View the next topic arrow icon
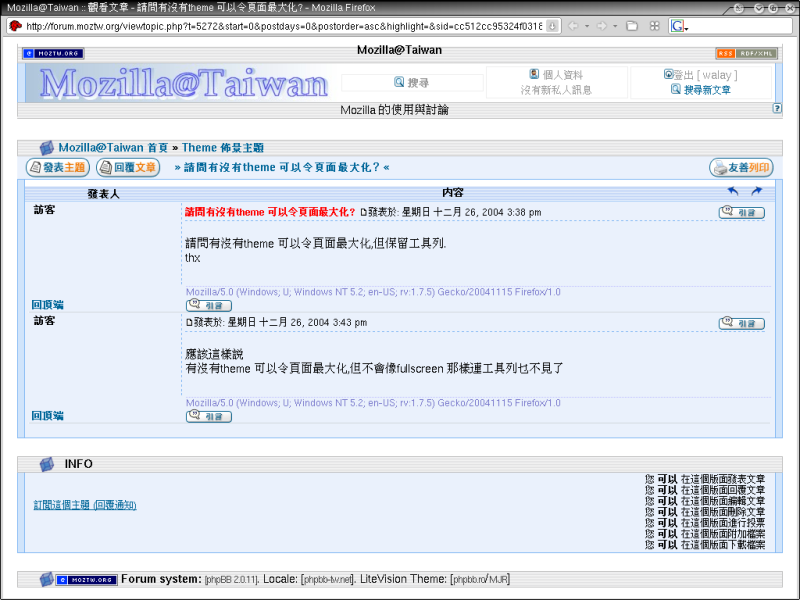 (x=756, y=191)
